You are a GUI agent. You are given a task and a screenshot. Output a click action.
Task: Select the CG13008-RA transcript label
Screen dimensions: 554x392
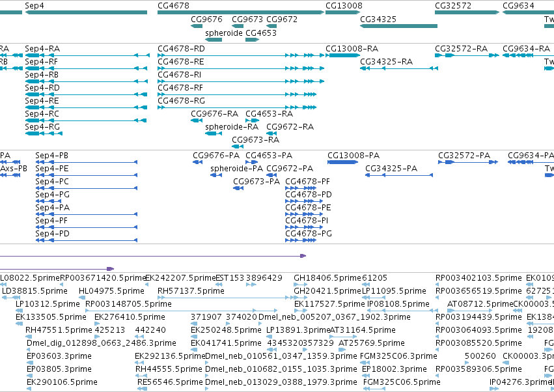tap(352, 48)
